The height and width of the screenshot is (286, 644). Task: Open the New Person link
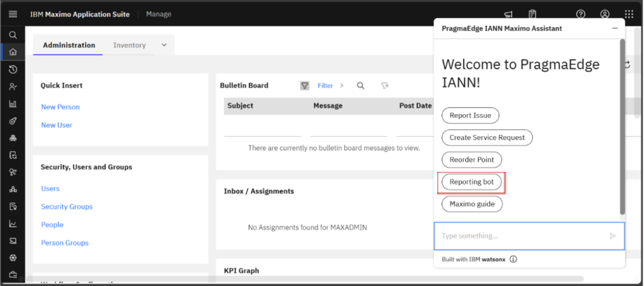(60, 107)
